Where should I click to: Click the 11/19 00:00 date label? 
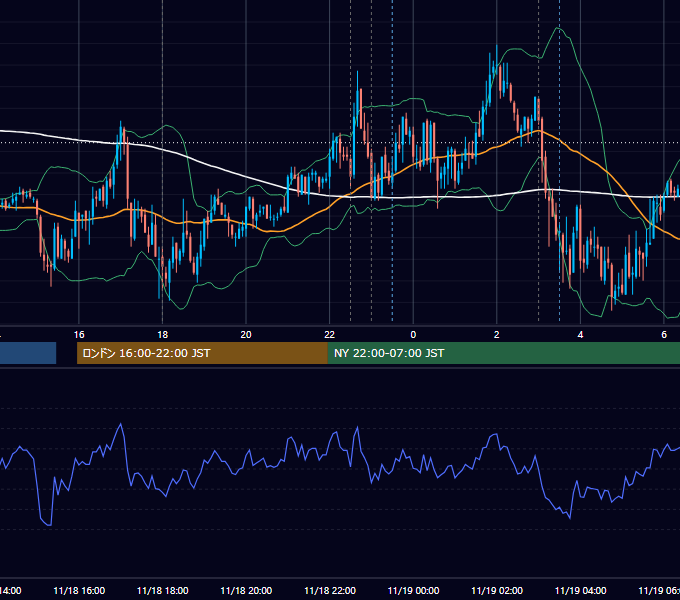point(413,590)
